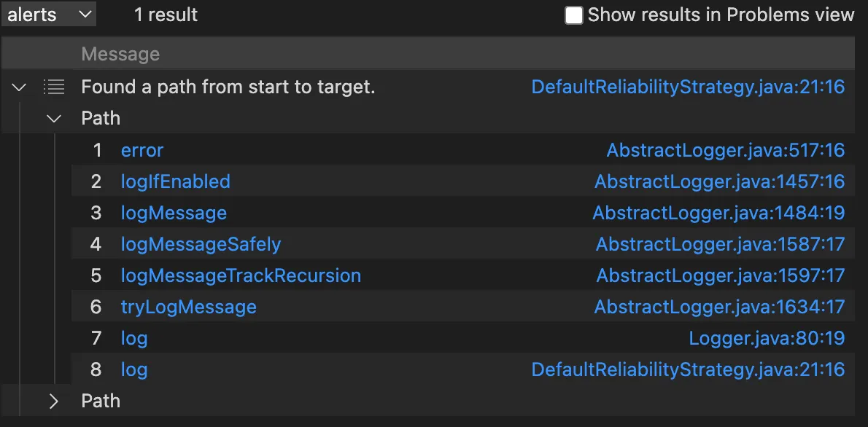Click the Message column header
The height and width of the screenshot is (427, 868).
[x=120, y=54]
